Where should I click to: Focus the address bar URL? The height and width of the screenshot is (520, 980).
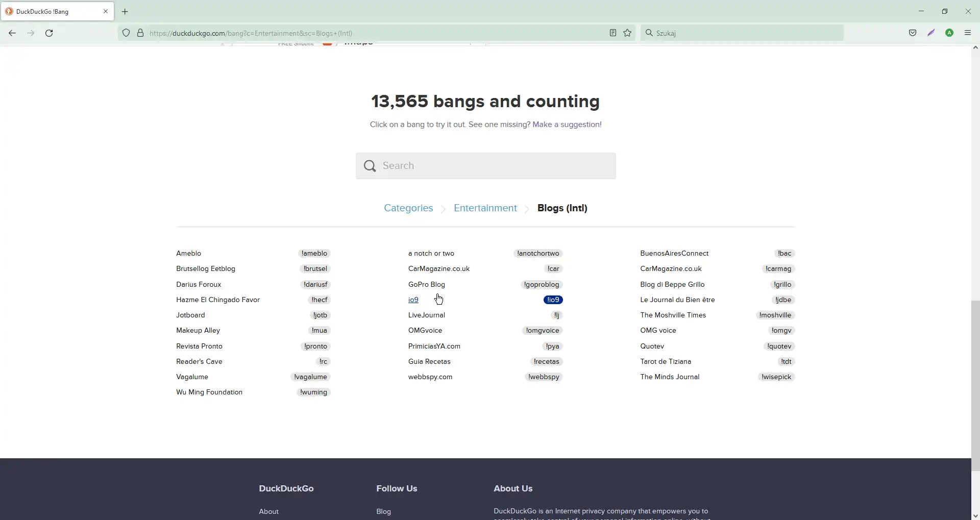point(378,33)
